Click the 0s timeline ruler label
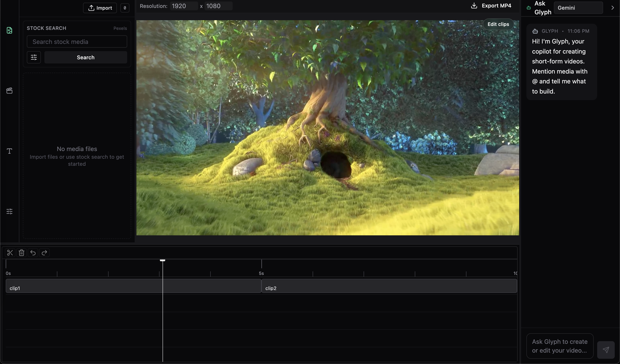Image resolution: width=620 pixels, height=364 pixels. (x=8, y=273)
